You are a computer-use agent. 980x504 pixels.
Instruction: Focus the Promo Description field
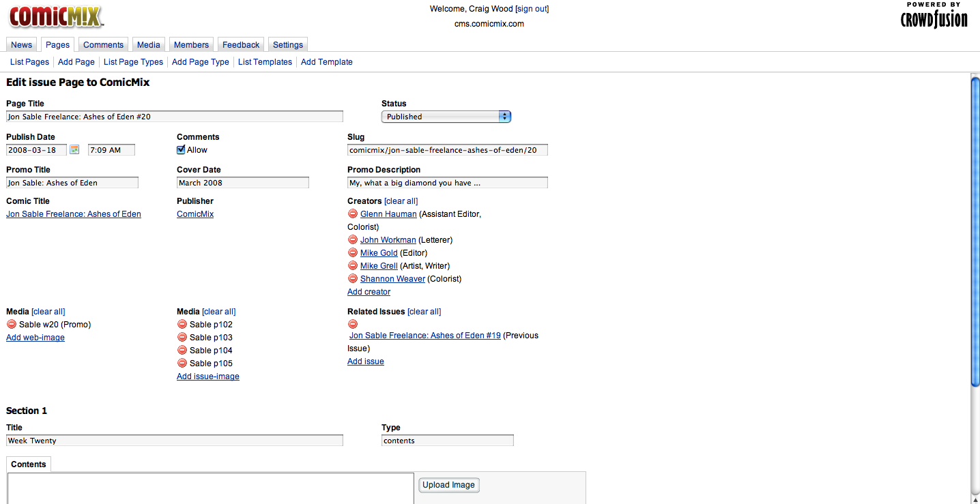click(x=448, y=183)
